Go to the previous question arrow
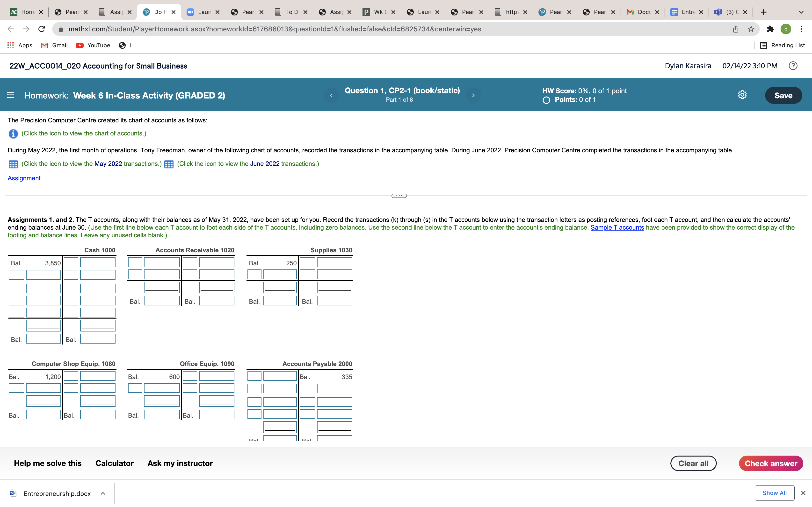Image resolution: width=812 pixels, height=507 pixels. pos(331,96)
